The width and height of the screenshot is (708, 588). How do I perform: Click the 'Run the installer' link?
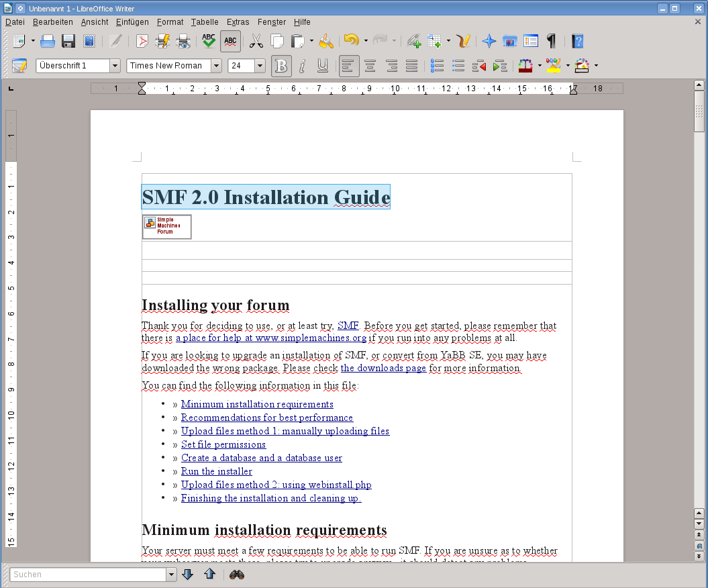(216, 471)
